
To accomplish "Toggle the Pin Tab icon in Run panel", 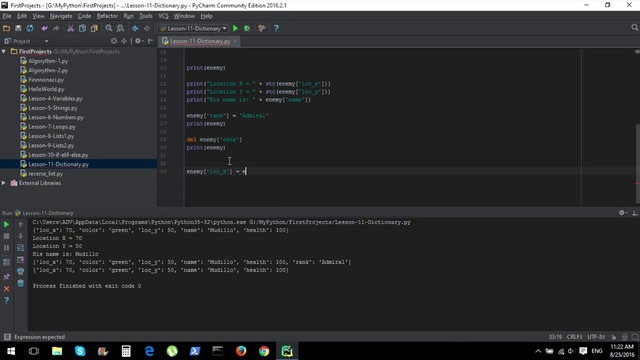I will 6,277.
